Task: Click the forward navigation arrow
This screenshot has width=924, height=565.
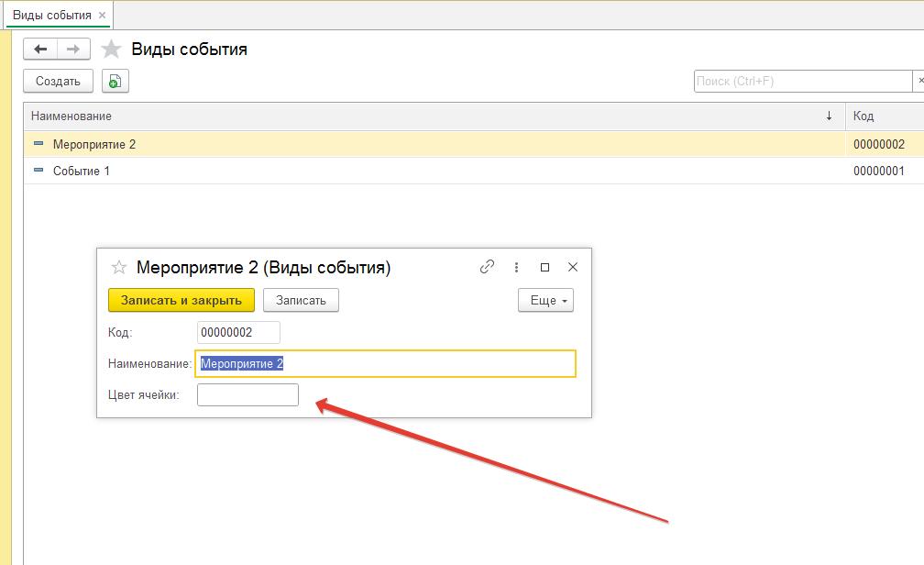Action: tap(74, 50)
